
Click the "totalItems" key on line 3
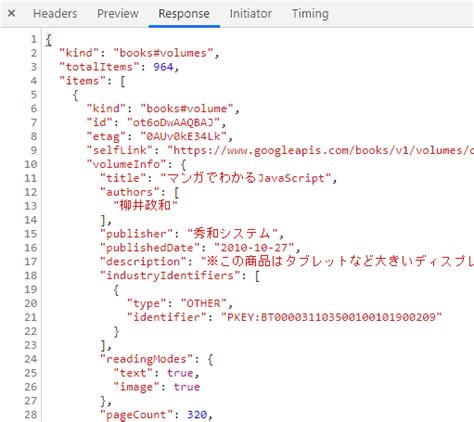pos(99,67)
